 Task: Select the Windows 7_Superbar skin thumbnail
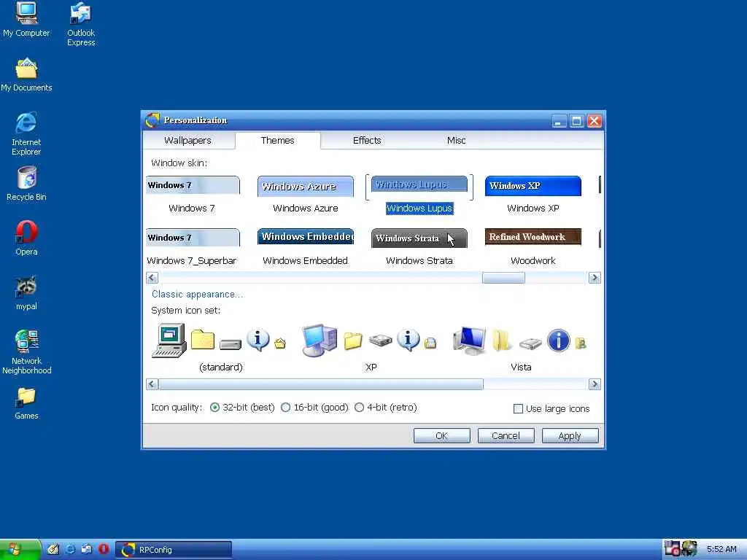(x=193, y=238)
